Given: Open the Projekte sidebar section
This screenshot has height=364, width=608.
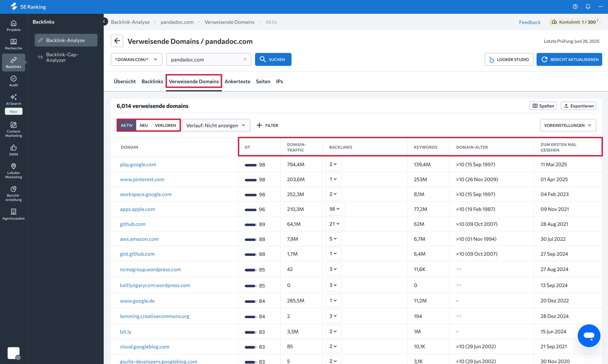Looking at the screenshot, I should pos(14,26).
